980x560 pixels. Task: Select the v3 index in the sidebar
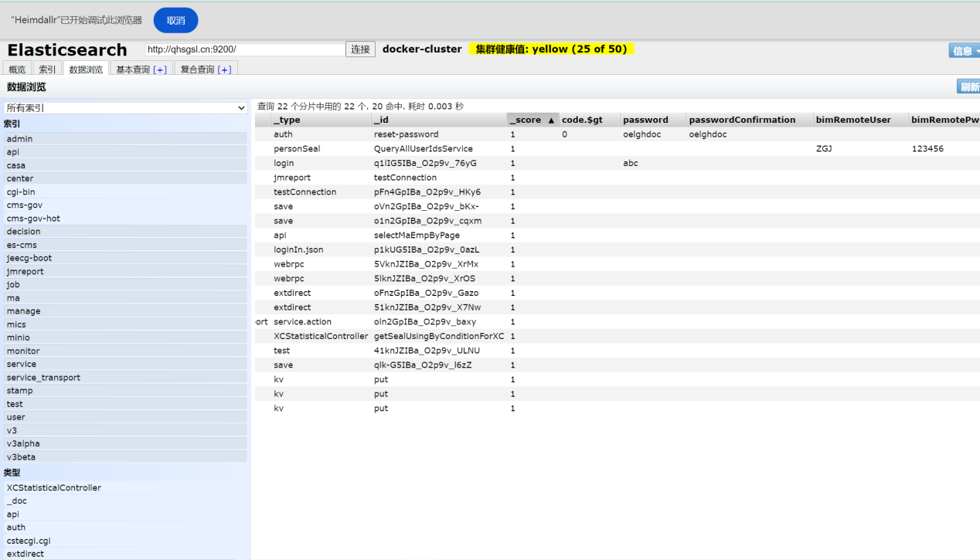tap(125, 430)
